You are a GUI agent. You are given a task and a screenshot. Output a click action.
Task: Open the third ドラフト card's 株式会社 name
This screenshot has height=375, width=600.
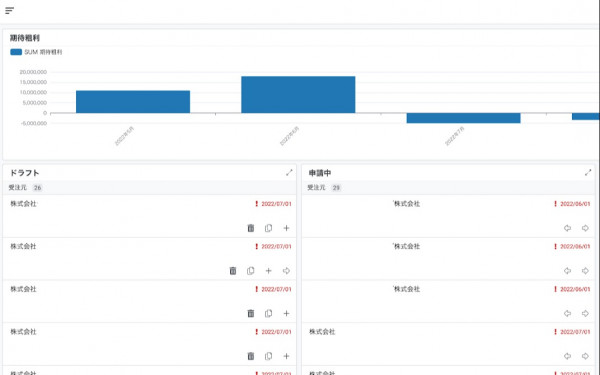23,289
